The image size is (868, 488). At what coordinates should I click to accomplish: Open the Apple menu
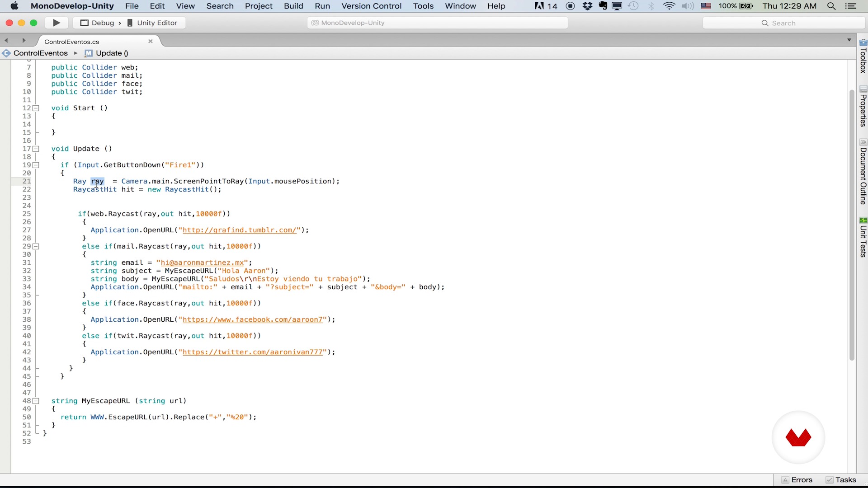[14, 6]
